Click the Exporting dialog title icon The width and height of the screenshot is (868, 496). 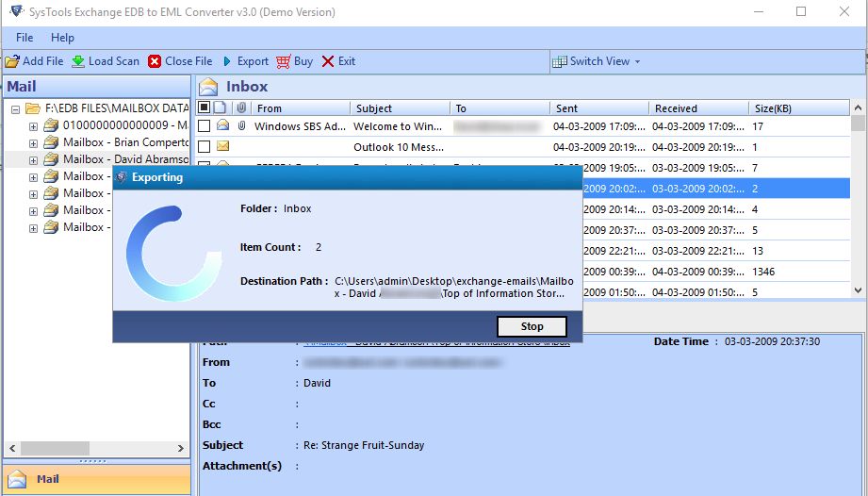[x=122, y=177]
